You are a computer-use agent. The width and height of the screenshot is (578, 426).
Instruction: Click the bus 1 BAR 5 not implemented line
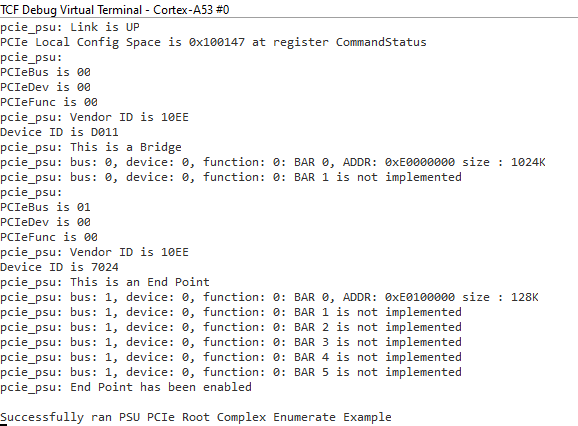click(231, 373)
